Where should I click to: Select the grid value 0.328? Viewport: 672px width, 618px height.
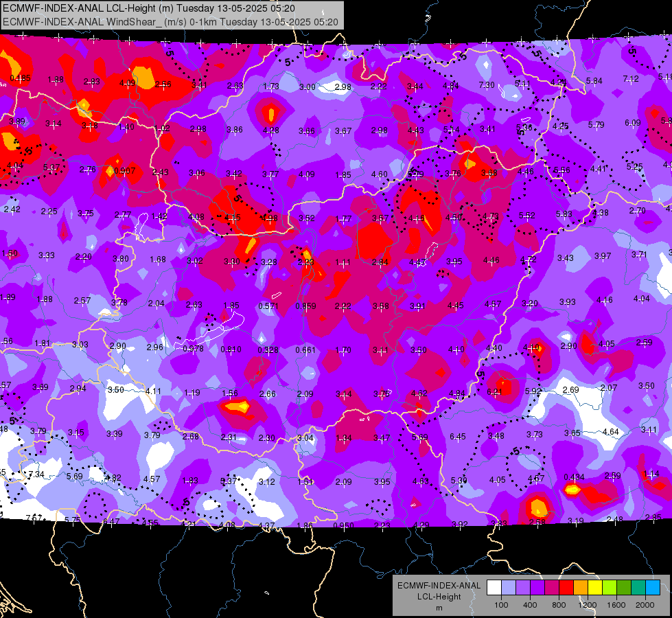268,350
